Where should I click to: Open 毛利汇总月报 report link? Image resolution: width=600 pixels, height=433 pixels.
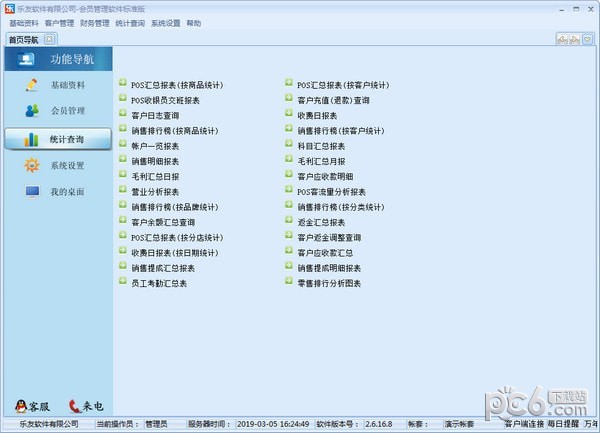(x=321, y=161)
